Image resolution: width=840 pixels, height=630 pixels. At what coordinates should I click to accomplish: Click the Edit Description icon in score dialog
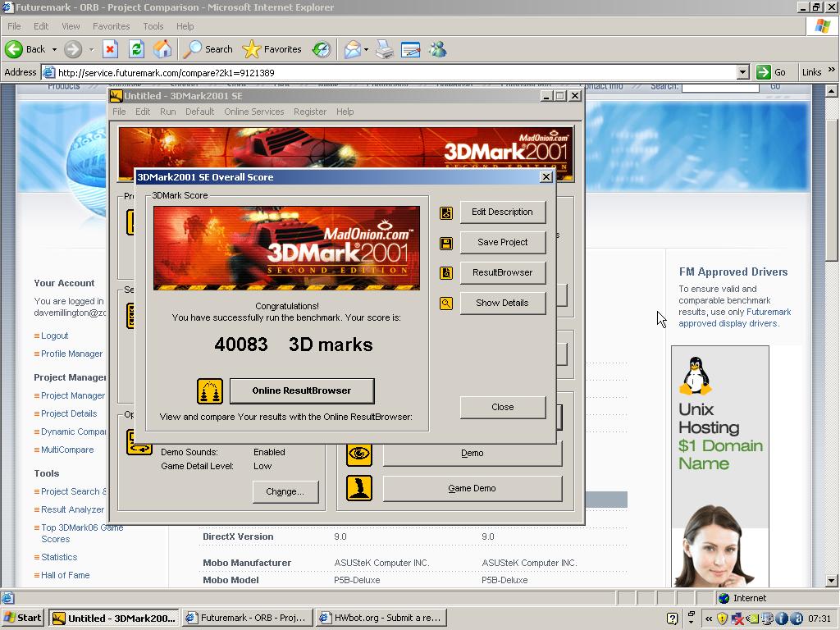(445, 212)
